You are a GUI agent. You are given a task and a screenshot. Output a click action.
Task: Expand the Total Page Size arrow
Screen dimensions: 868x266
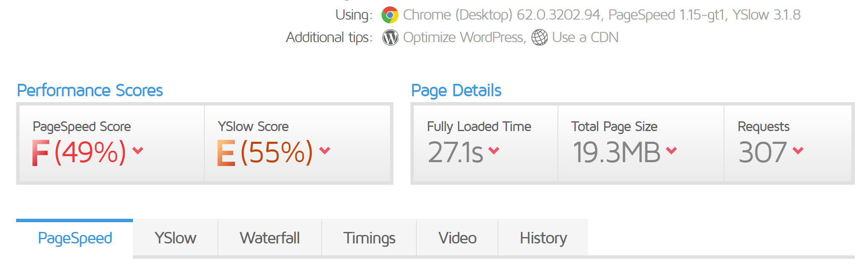[x=671, y=150]
